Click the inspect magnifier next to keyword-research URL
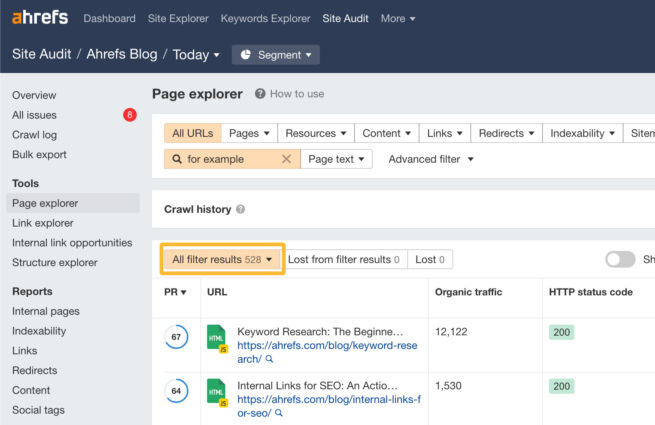 click(269, 359)
